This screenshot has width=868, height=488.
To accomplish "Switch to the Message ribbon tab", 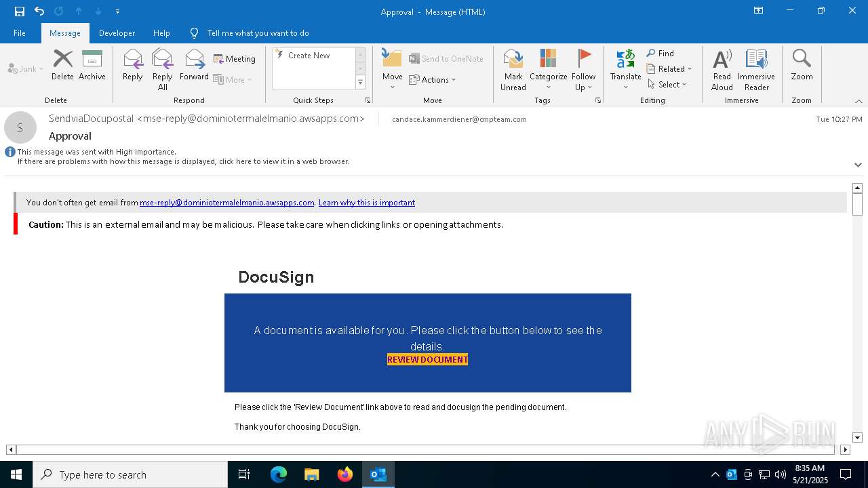I will pos(65,33).
